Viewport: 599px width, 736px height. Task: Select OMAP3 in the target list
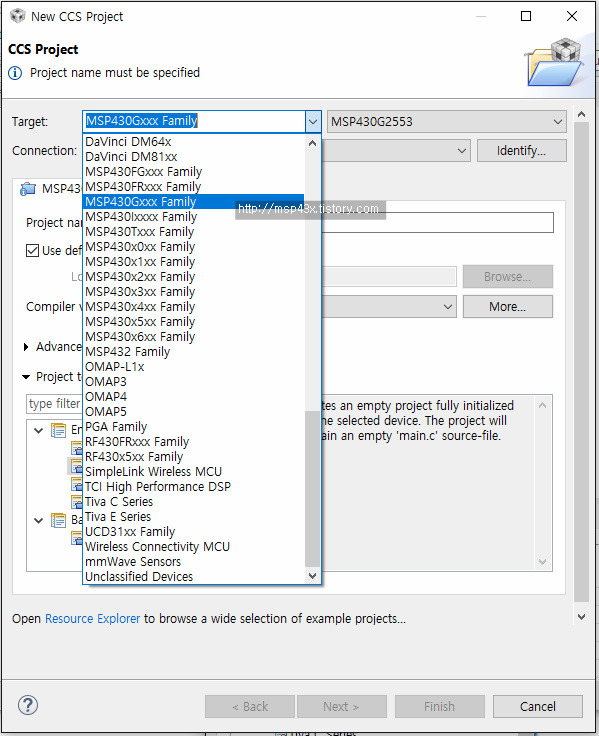(193, 382)
